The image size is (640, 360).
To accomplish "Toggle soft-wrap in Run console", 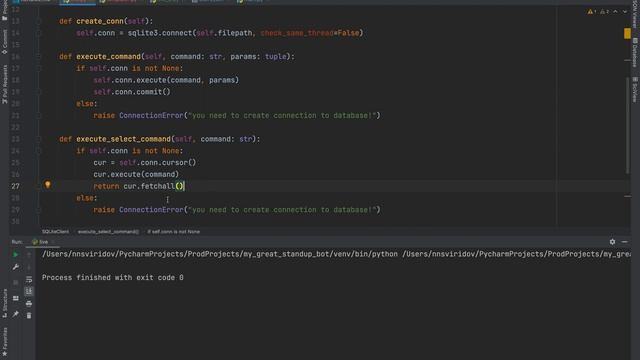I will [x=29, y=280].
